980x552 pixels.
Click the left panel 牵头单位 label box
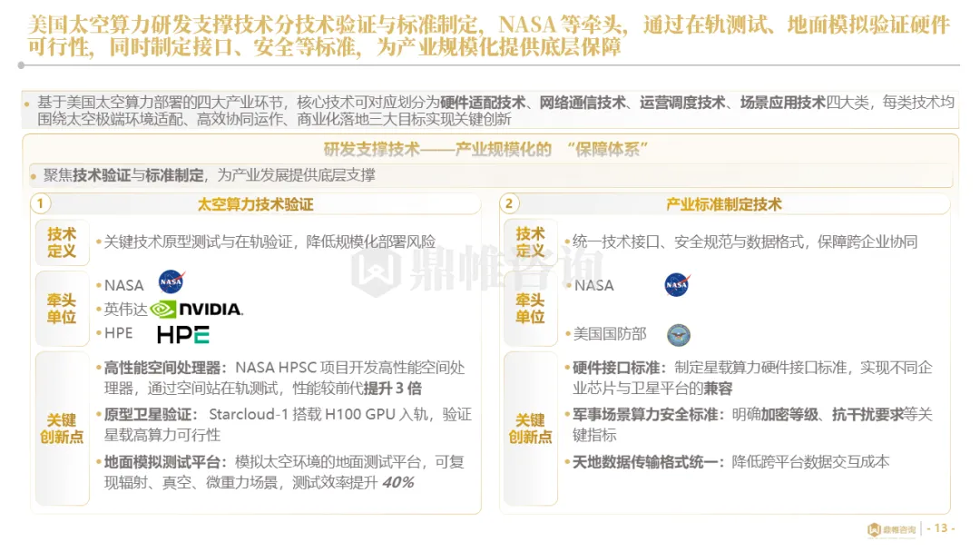click(62, 308)
